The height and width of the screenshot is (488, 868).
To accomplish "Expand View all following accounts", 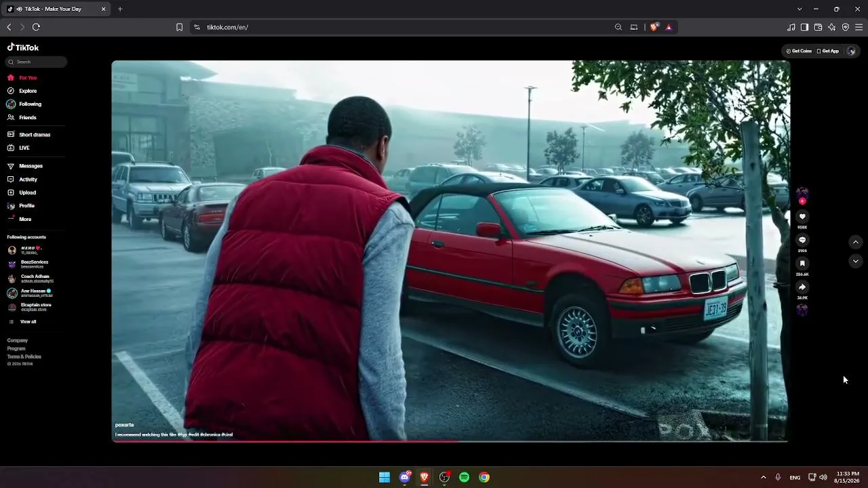I will [22, 322].
